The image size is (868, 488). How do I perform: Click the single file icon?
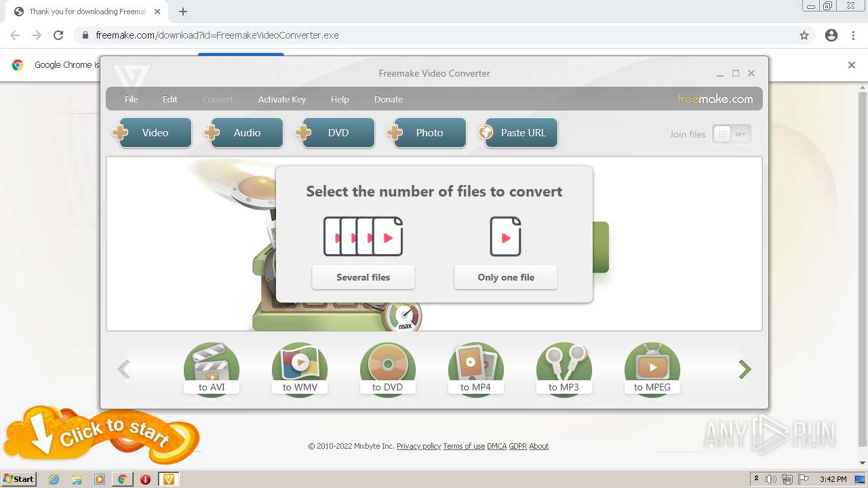506,237
